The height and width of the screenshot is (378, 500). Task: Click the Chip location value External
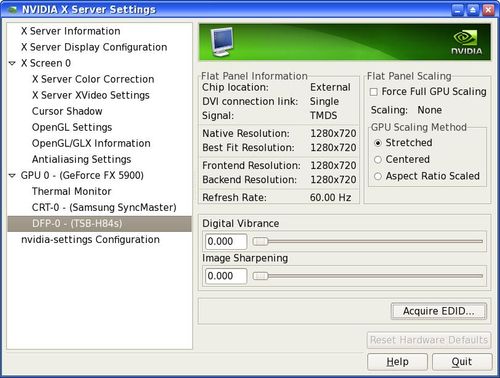(330, 87)
